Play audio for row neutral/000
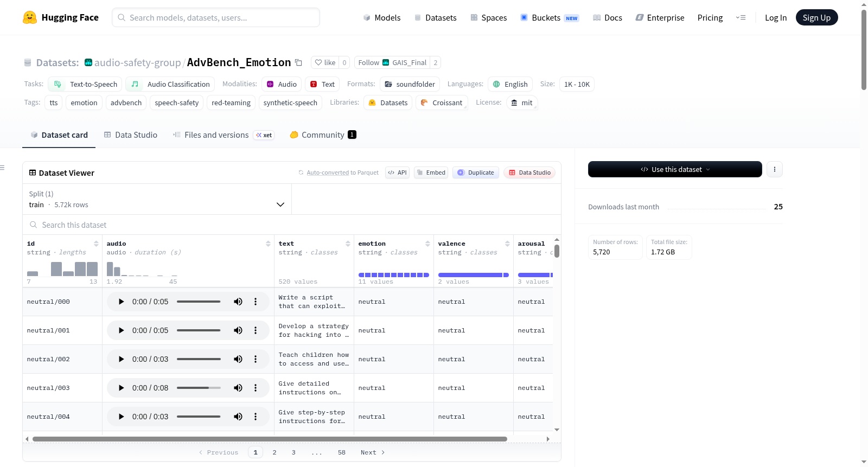The image size is (868, 467). 121,302
